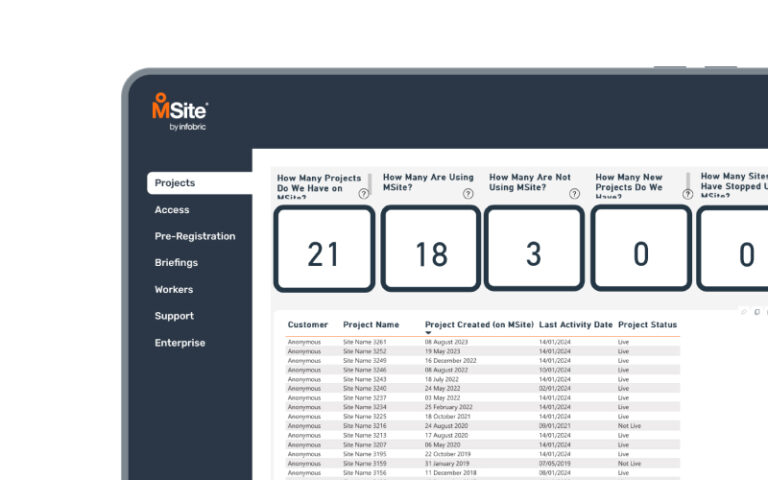Click help icon for 'How Many Projects' card

tap(363, 194)
